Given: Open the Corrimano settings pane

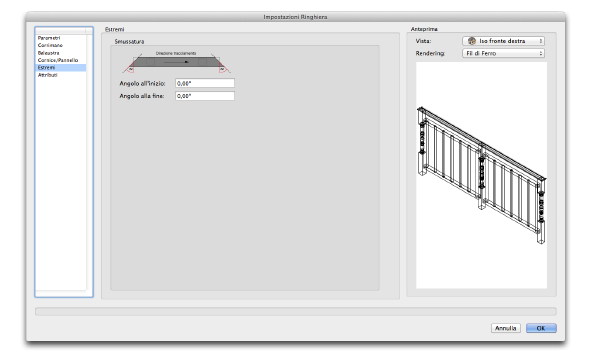Looking at the screenshot, I should click(50, 45).
